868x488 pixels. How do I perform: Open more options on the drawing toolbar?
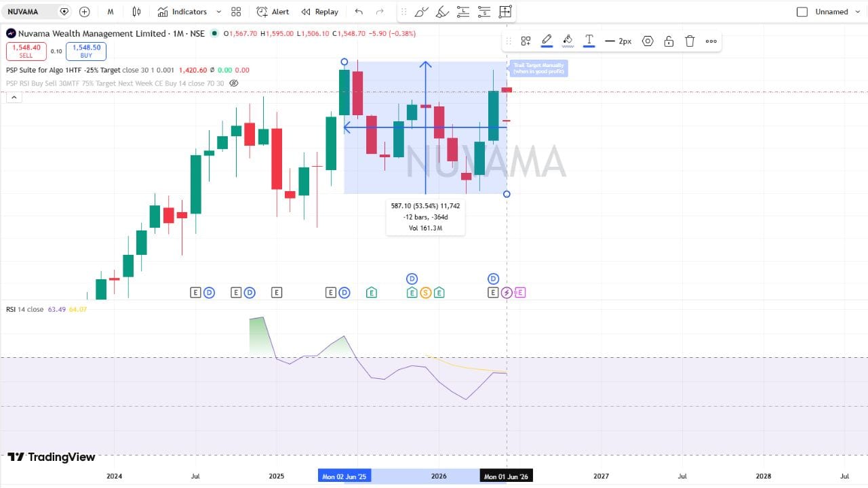click(x=711, y=41)
